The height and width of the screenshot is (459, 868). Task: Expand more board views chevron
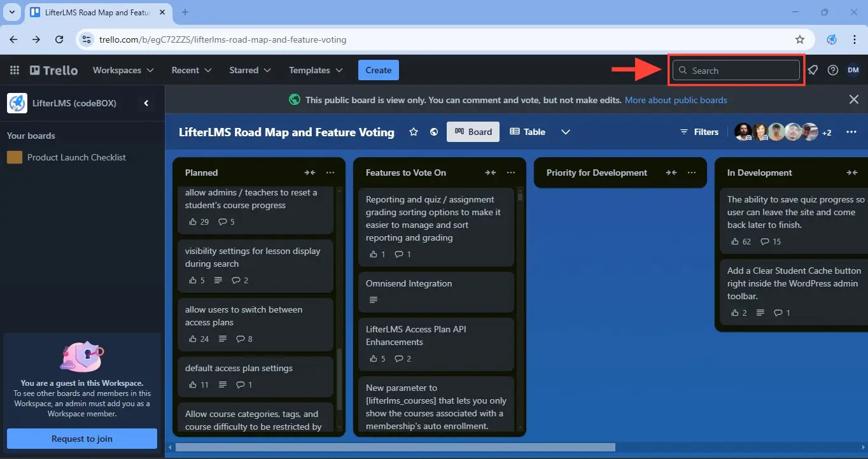click(x=565, y=132)
